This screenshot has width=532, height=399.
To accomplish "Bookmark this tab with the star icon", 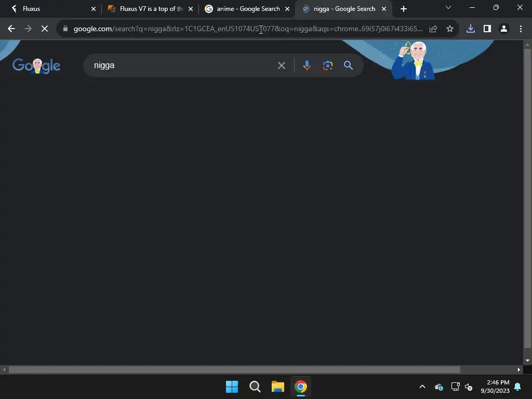I will [449, 29].
